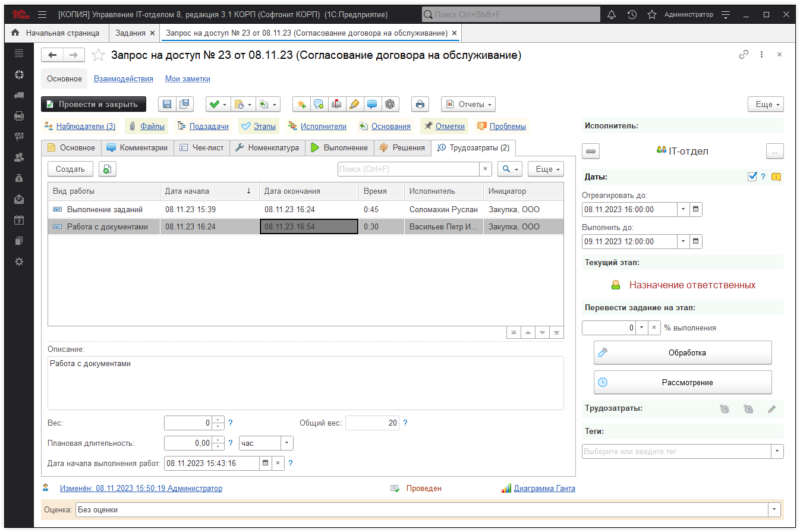The height and width of the screenshot is (532, 800).
Task: Open the Теги dropdown list
Action: pos(777,452)
